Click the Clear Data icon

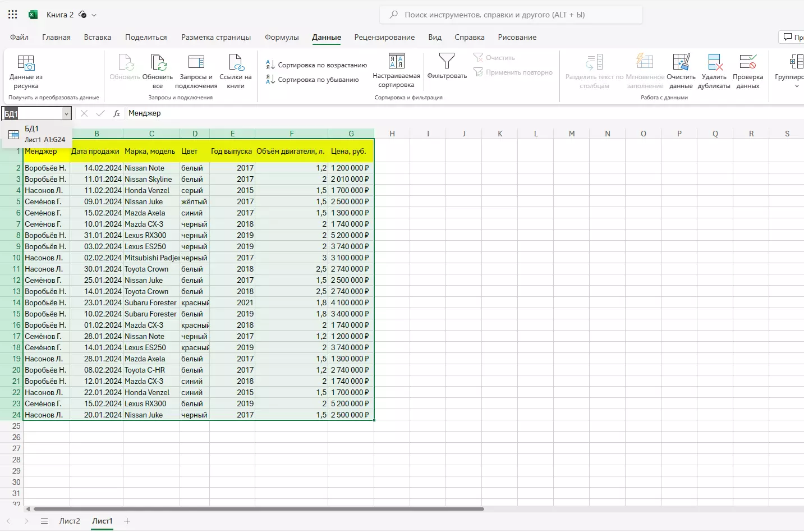point(681,63)
